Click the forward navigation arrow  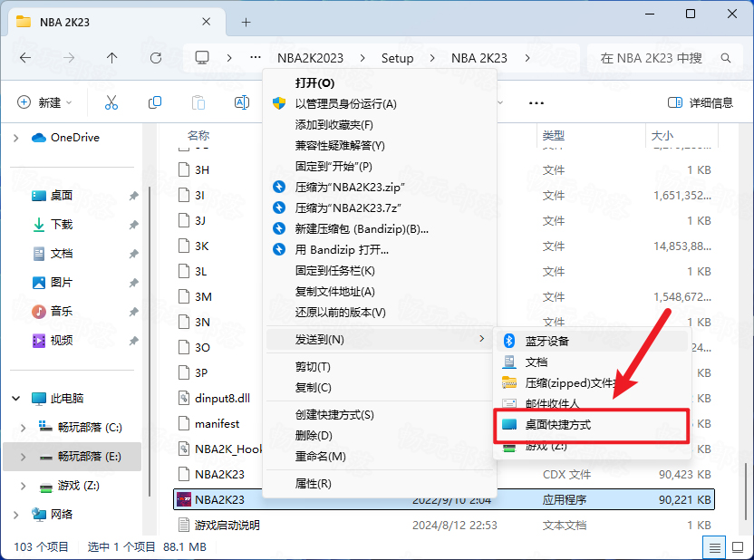(x=69, y=58)
